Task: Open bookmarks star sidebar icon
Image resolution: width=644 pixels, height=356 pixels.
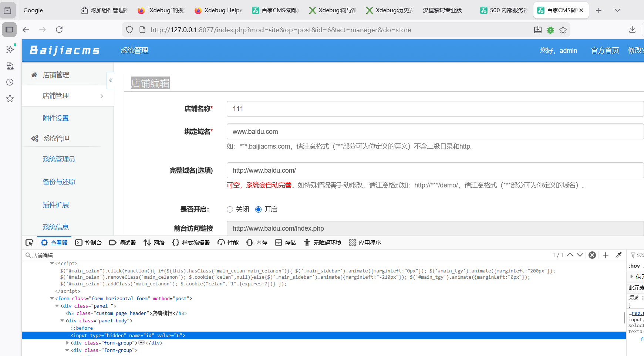Action: tap(10, 98)
